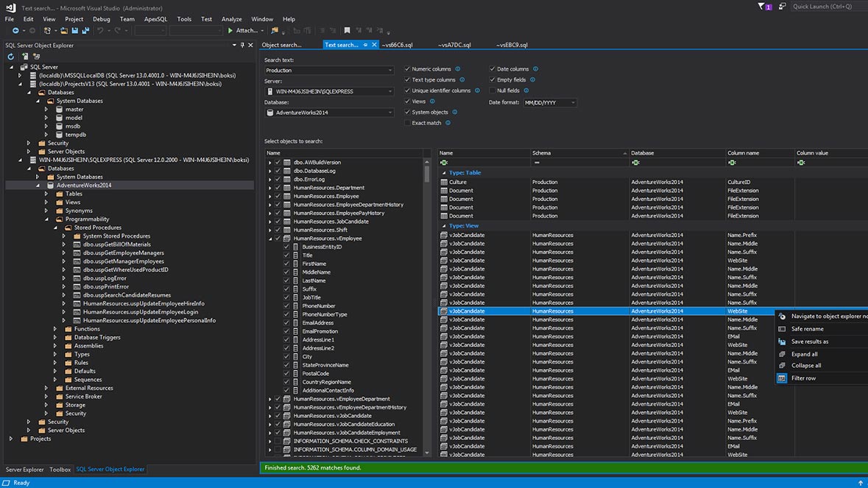Click the Quick Launch search box
The image size is (868, 488).
tap(828, 6)
